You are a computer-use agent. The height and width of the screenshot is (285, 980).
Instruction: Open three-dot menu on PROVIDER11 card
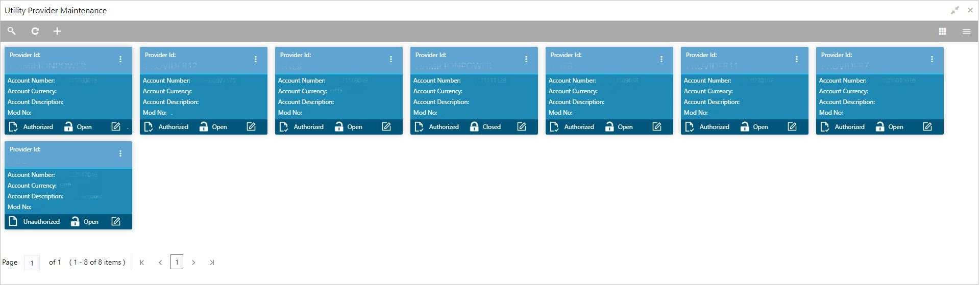797,59
